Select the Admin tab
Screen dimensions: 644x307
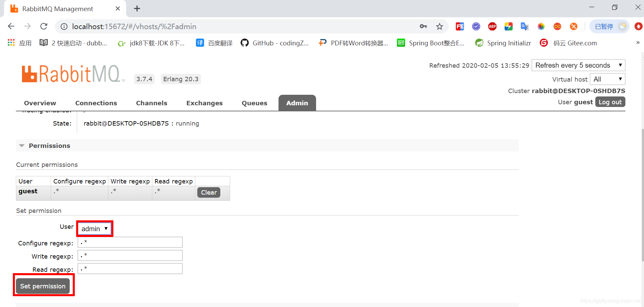297,103
